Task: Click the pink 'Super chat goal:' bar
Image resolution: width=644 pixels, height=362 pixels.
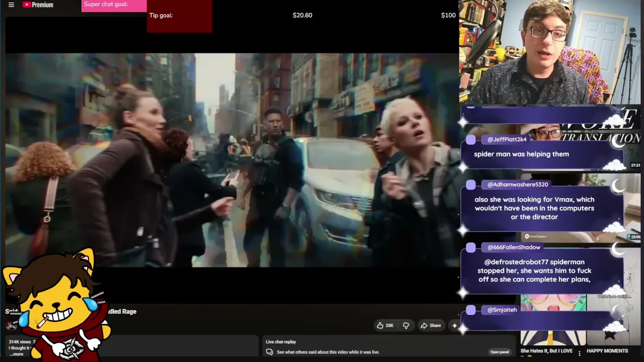Action: pyautogui.click(x=114, y=6)
